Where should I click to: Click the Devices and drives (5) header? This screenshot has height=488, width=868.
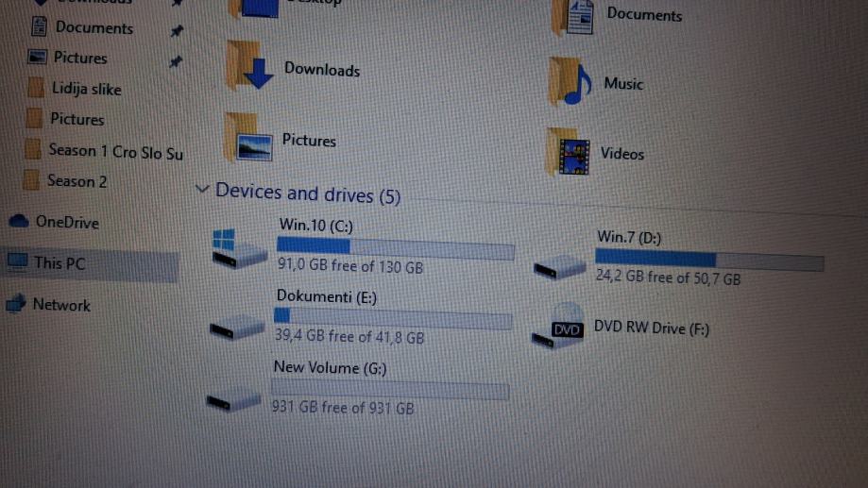(308, 194)
